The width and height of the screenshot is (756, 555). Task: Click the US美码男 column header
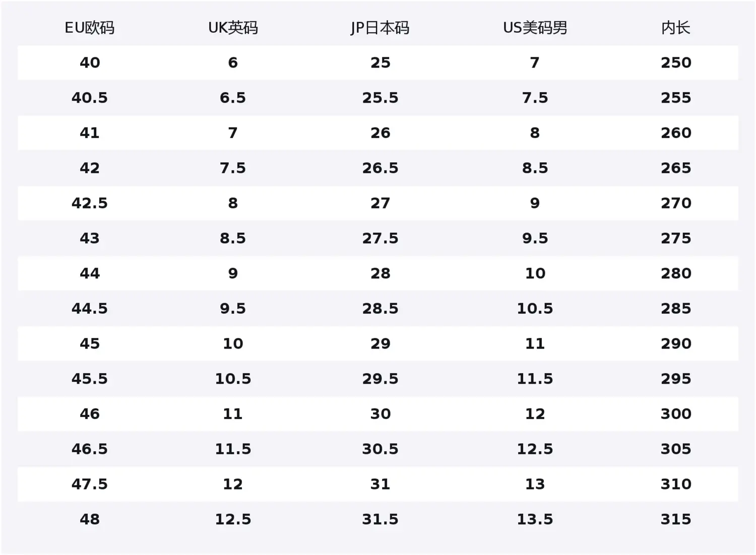click(535, 28)
